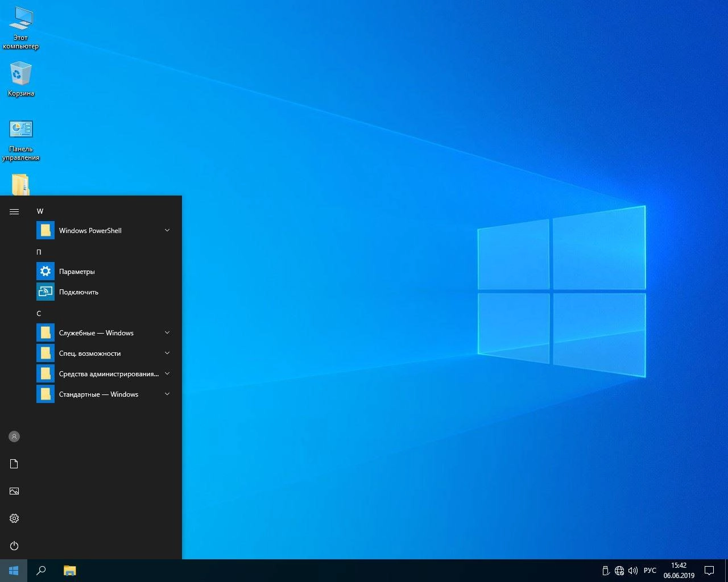Expand Стандартные — Windows chevron
The width and height of the screenshot is (728, 582).
tap(167, 394)
